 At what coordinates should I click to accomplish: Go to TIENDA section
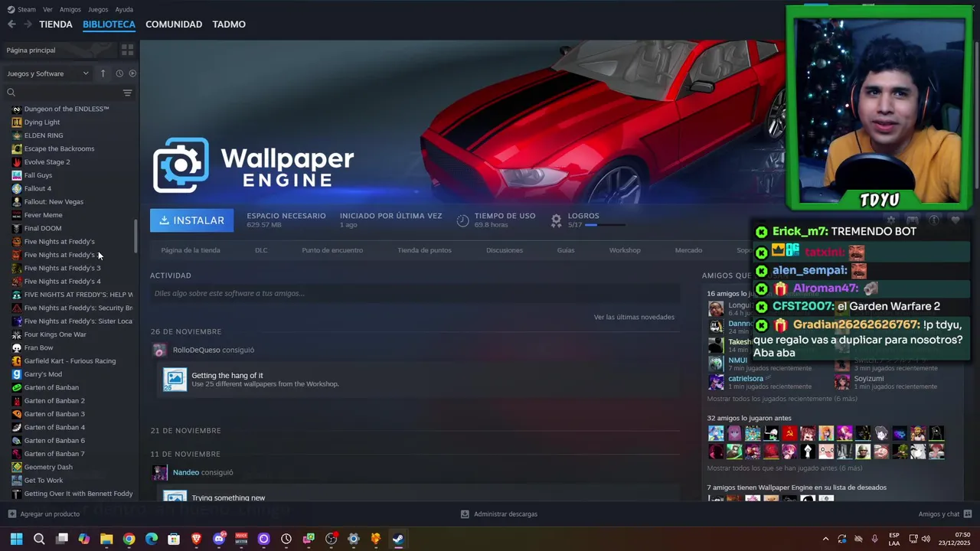click(56, 24)
